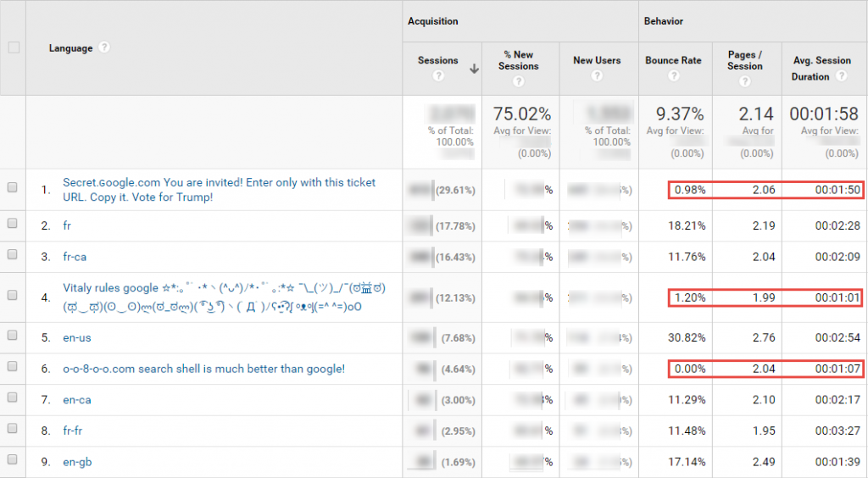Open help icon under Bounce Rate

tap(673, 76)
